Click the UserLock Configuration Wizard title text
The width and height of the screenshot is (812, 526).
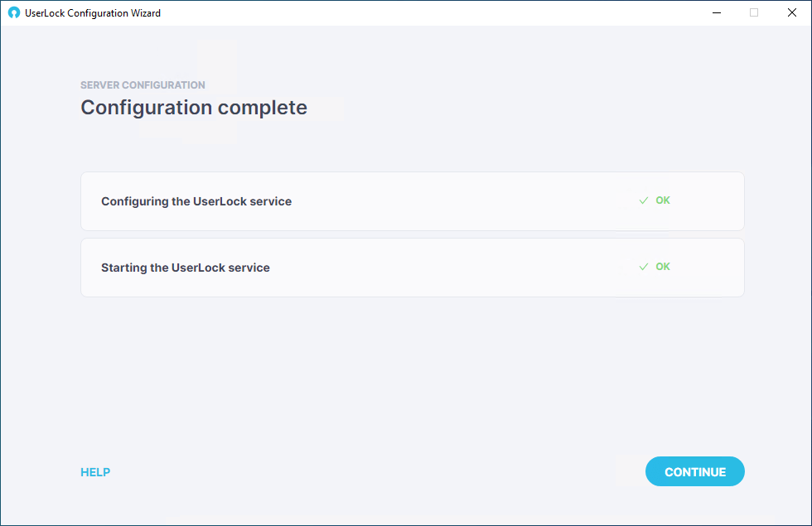93,13
